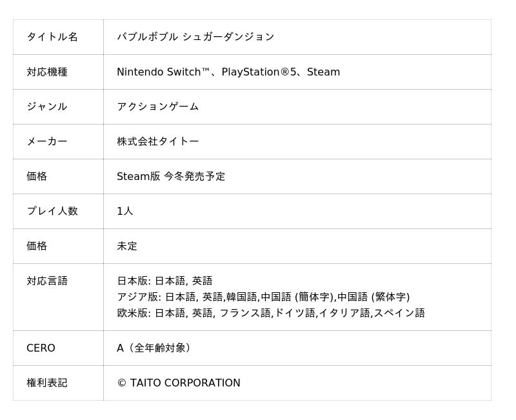Screen dimensions: 516x420
Task: Click the メーカー label cell
Action: 47,141
